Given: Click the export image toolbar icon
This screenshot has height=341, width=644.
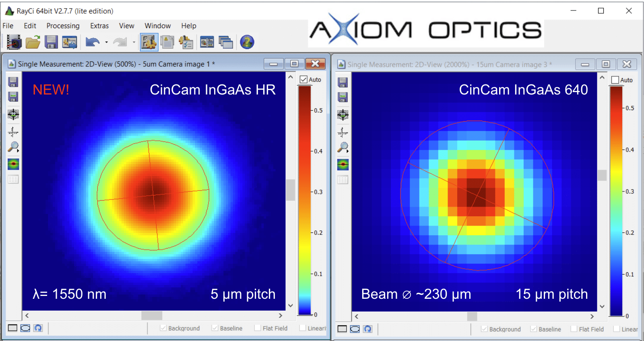Looking at the screenshot, I should (x=69, y=42).
